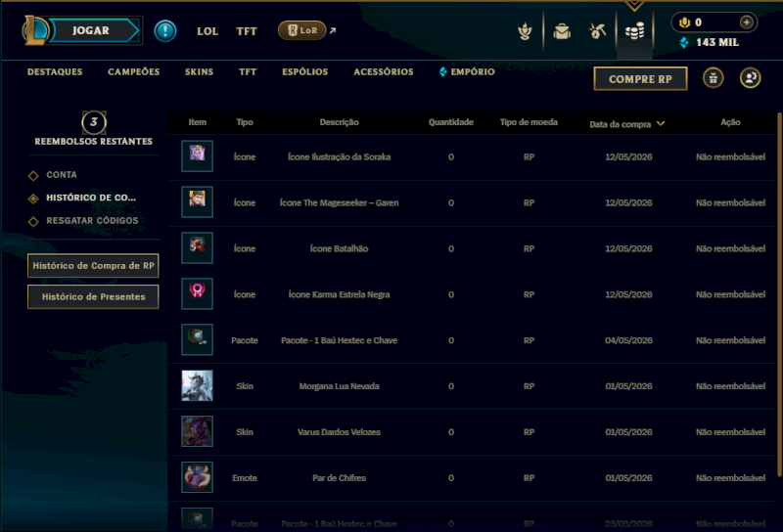
Task: Click the JOGAR play button
Action: (95, 30)
